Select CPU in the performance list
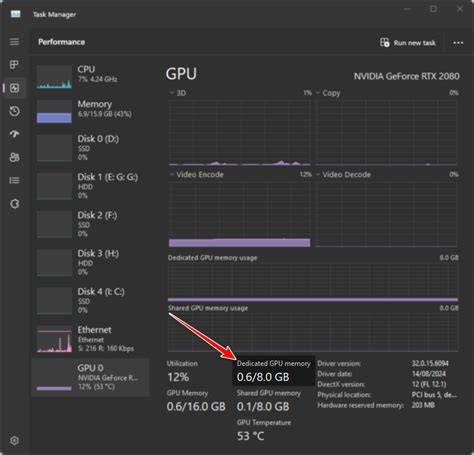The width and height of the screenshot is (474, 455). click(91, 76)
